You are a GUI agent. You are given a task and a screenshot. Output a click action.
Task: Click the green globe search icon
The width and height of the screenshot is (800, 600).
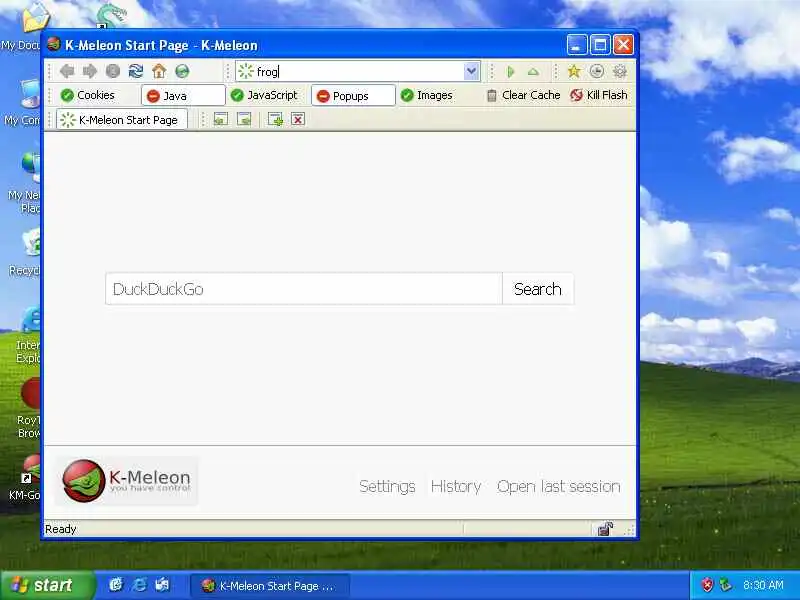[182, 71]
